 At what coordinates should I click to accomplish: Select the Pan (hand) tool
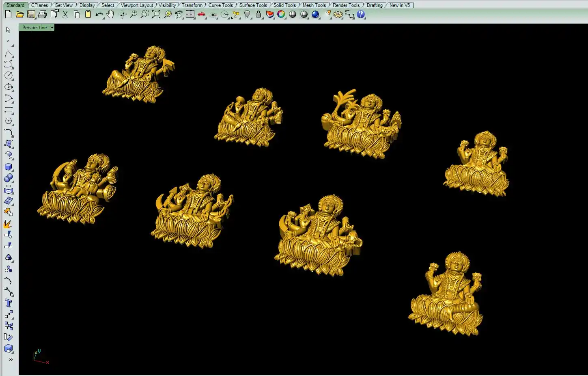(110, 15)
